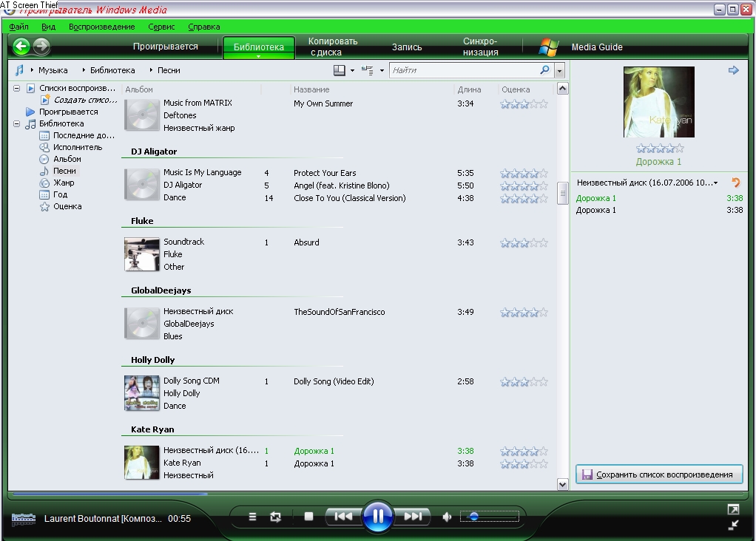Click the search magnifier icon
Screen dimensions: 756x541
pyautogui.click(x=545, y=70)
